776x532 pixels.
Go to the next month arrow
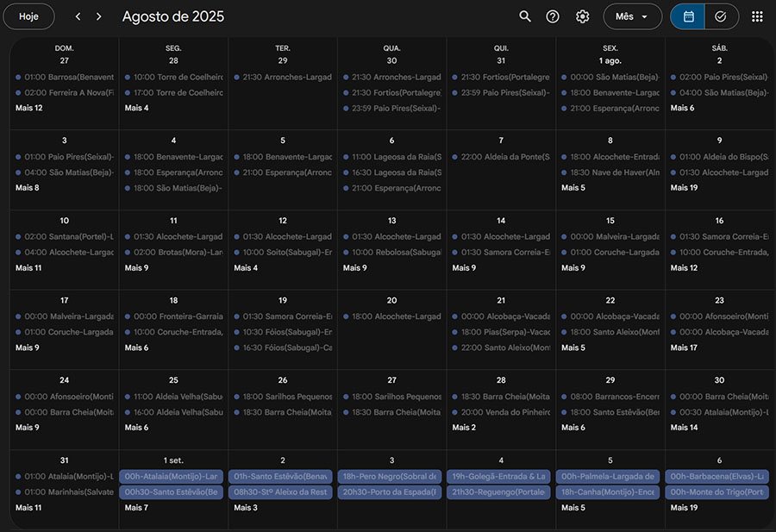coord(99,16)
